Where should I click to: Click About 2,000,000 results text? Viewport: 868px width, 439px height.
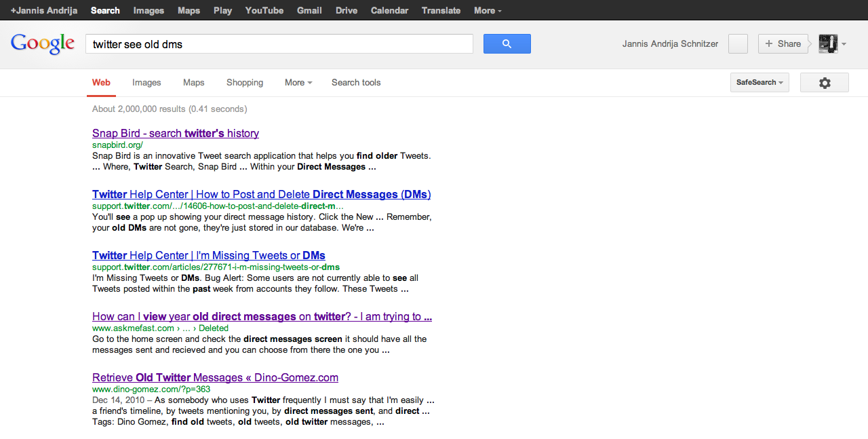pyautogui.click(x=170, y=109)
